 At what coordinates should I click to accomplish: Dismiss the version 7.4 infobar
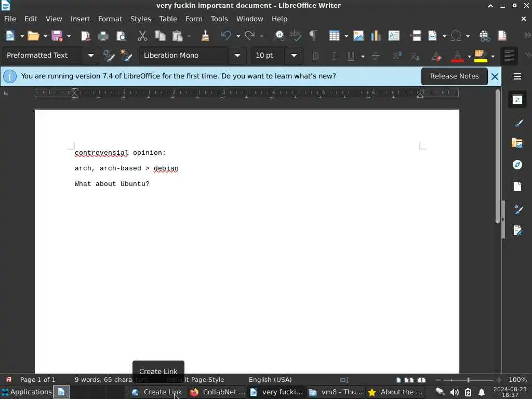(x=495, y=77)
